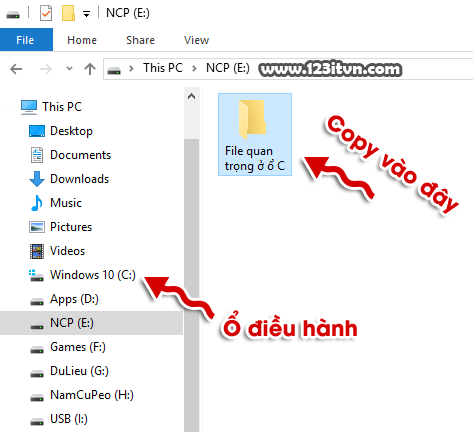473x432 pixels.
Task: Click the Properties checkmark quick access icon
Action: 46,14
